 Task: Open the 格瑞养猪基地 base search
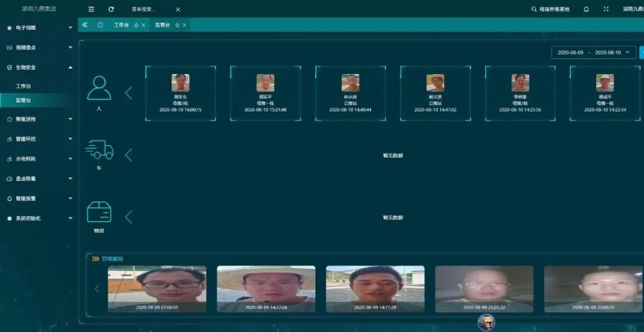550,9
